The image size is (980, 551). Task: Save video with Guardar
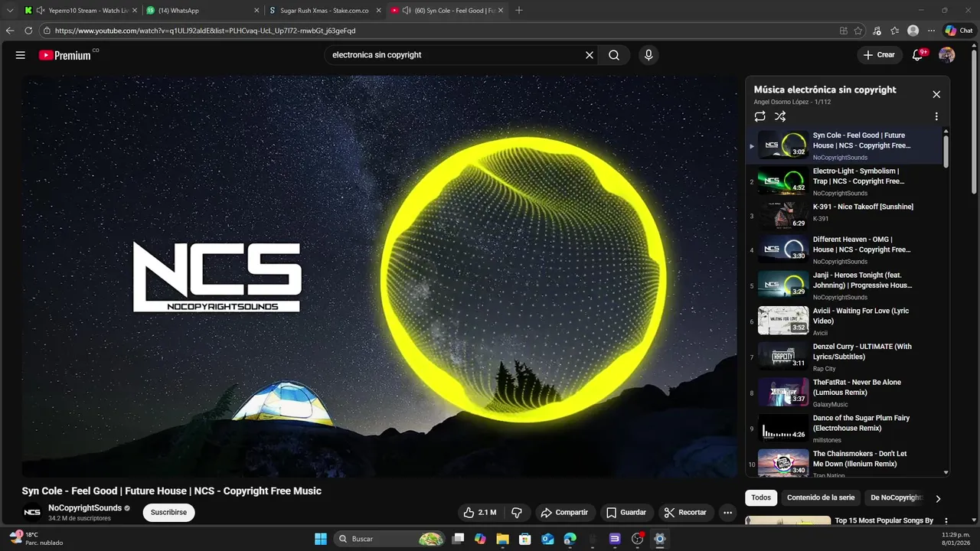click(626, 513)
